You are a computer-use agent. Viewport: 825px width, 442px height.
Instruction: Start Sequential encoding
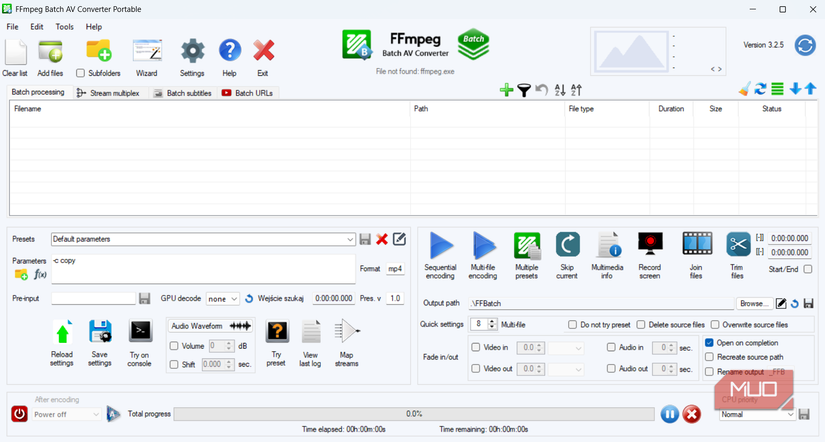441,245
